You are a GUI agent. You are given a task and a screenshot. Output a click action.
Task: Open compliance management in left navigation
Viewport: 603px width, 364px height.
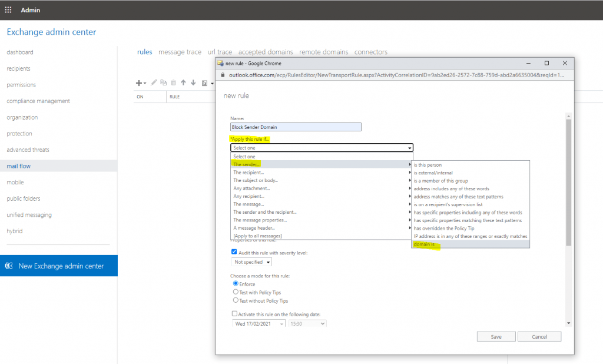pos(38,101)
